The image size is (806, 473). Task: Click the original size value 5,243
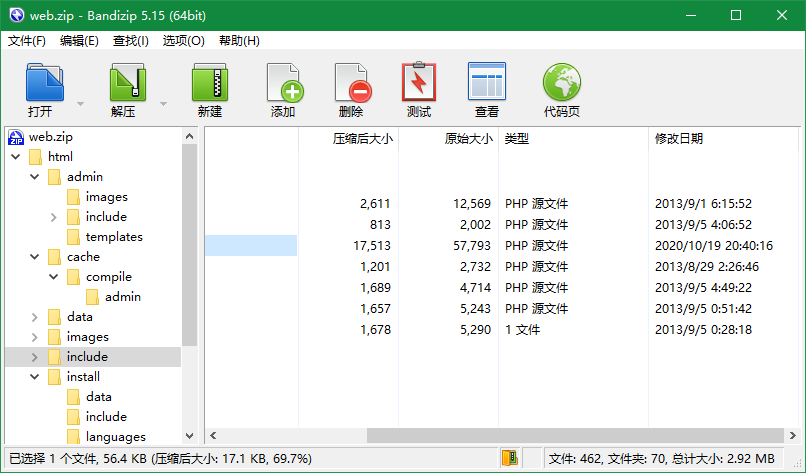tap(475, 309)
